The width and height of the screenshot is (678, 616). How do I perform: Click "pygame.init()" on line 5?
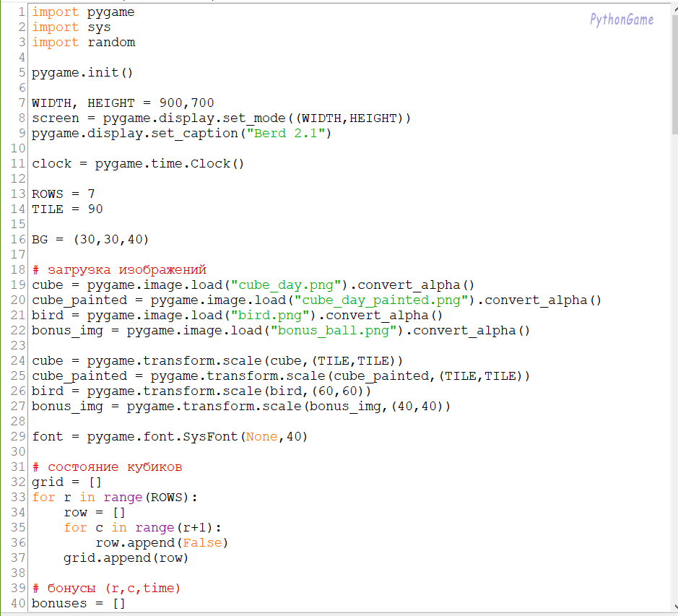(x=82, y=73)
